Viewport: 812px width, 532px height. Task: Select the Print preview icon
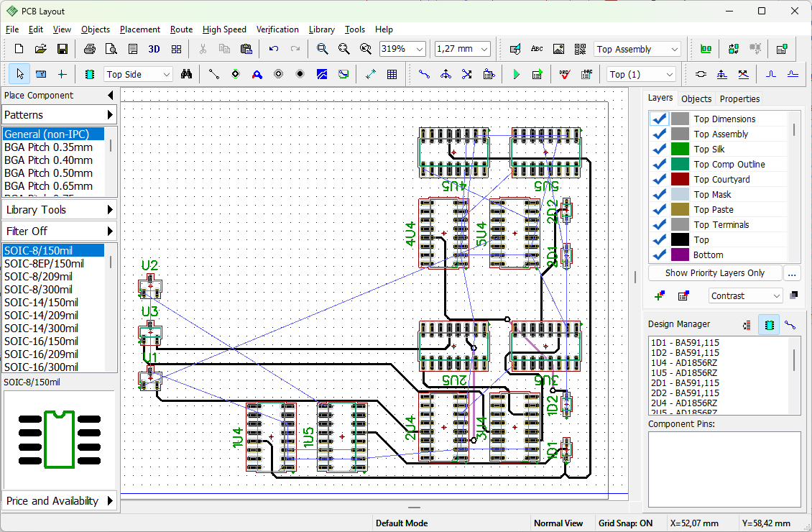(x=111, y=49)
